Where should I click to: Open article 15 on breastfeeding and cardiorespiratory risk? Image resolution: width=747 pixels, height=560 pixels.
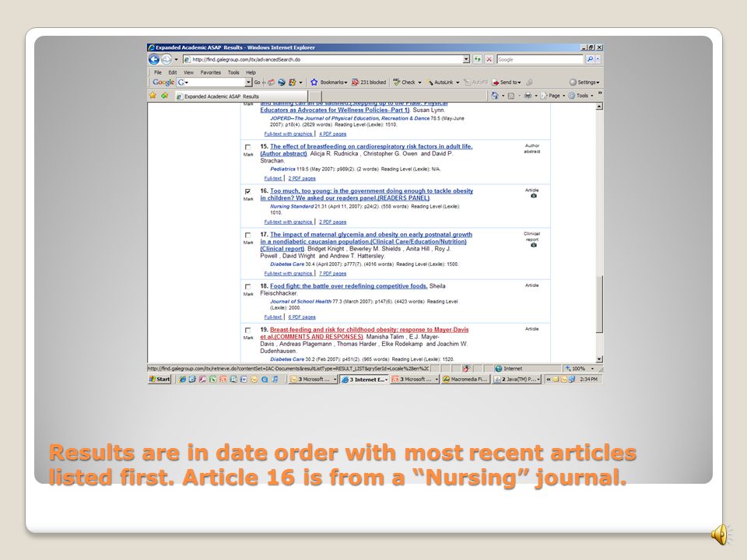pyautogui.click(x=366, y=150)
